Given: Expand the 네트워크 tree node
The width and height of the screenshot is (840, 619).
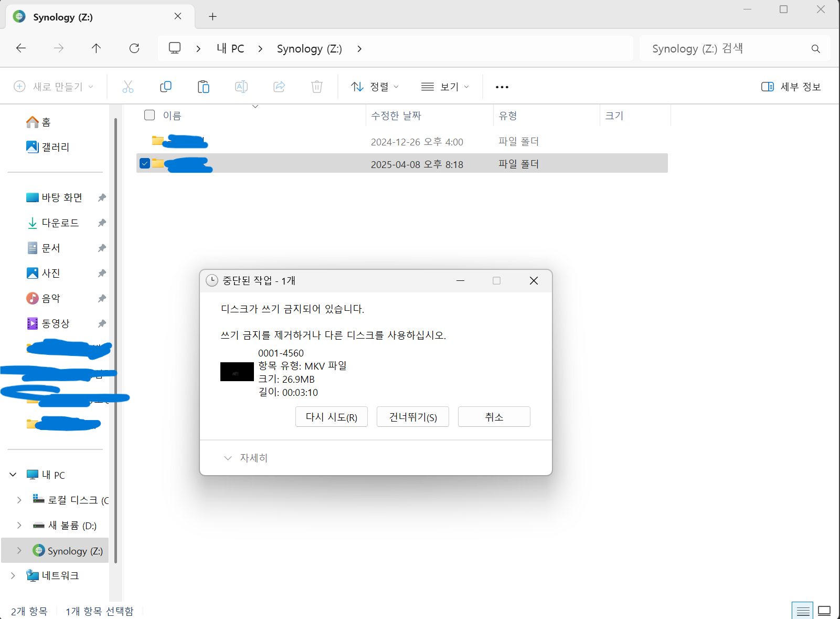Looking at the screenshot, I should tap(13, 576).
